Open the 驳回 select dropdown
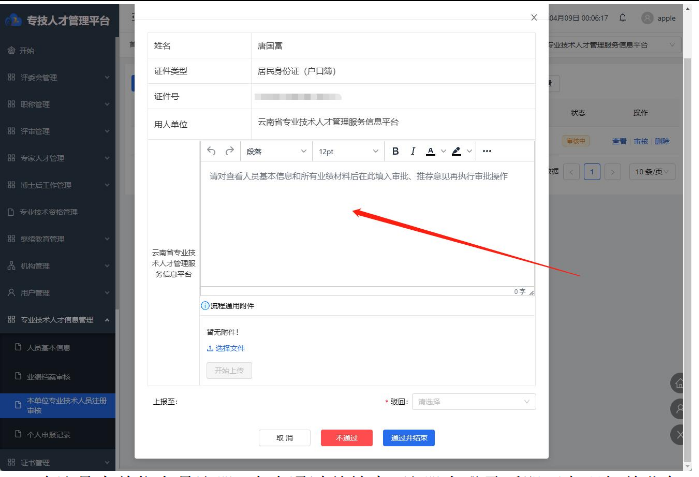This screenshot has height=477, width=699. point(473,402)
